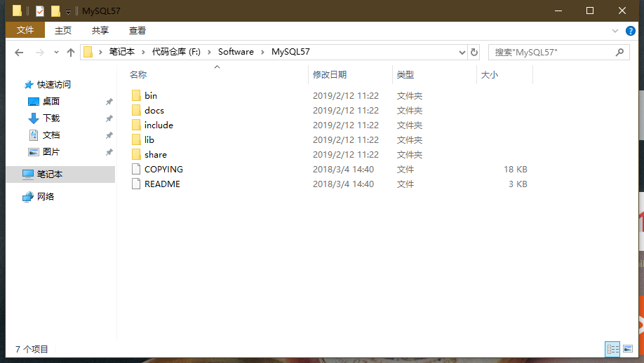Screen dimensions: 644x363
Task: Click the Properties icon in the quick access toolbar
Action: point(40,11)
